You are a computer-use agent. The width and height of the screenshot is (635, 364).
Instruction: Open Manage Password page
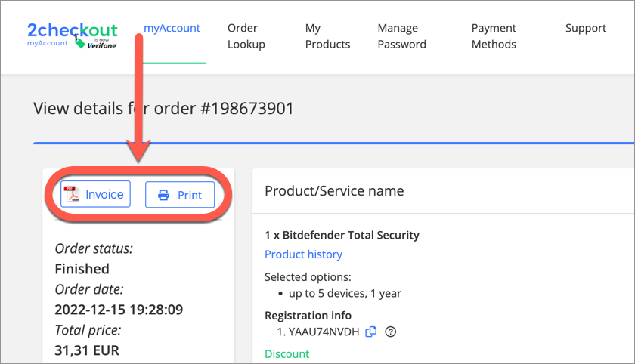tap(401, 36)
